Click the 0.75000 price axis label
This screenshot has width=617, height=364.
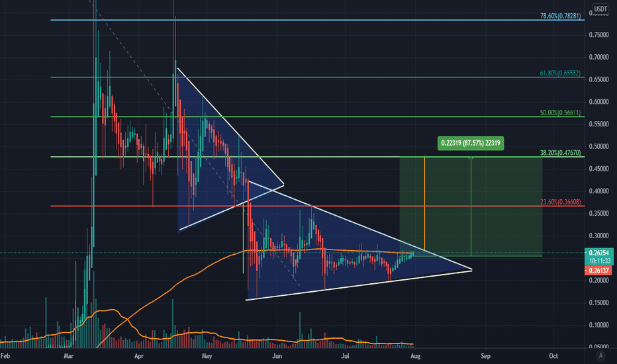[599, 34]
